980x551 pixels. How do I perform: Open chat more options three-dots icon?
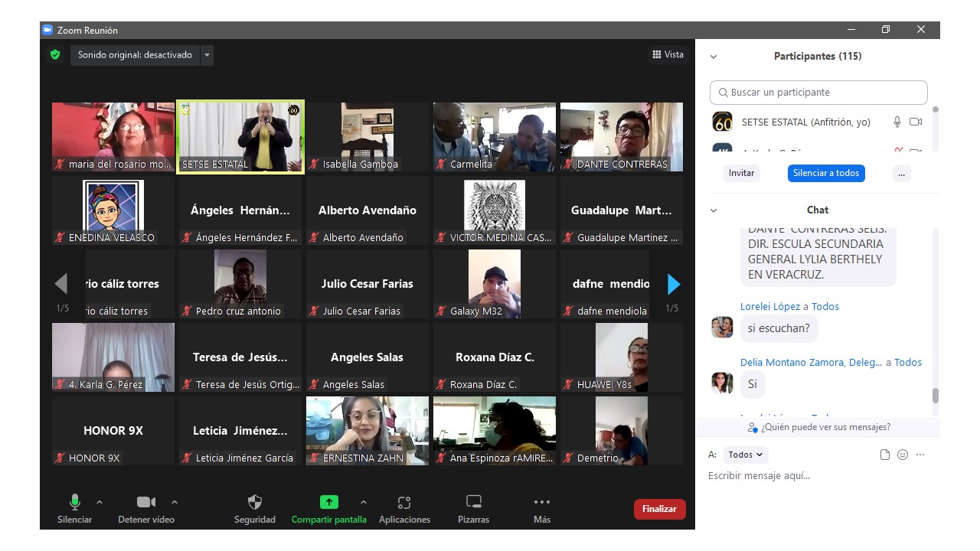coord(920,455)
